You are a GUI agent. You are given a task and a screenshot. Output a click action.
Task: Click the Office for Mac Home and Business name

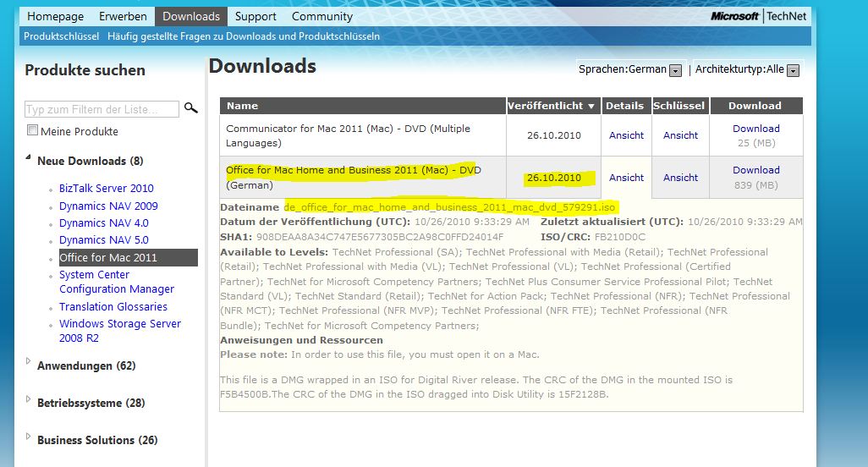coord(353,178)
